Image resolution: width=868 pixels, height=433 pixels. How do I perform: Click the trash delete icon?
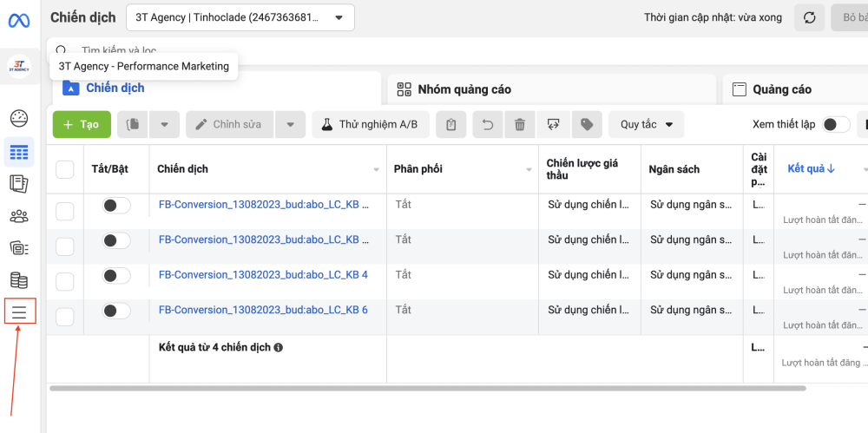point(519,125)
